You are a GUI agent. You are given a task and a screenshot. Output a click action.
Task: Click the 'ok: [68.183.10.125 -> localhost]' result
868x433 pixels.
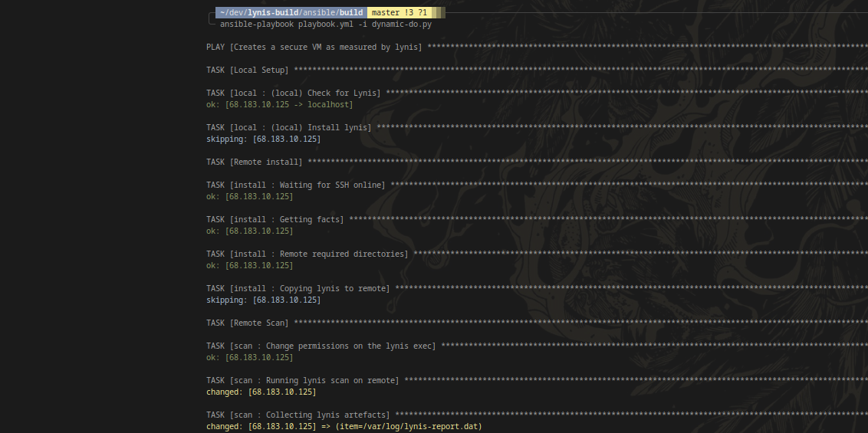280,105
